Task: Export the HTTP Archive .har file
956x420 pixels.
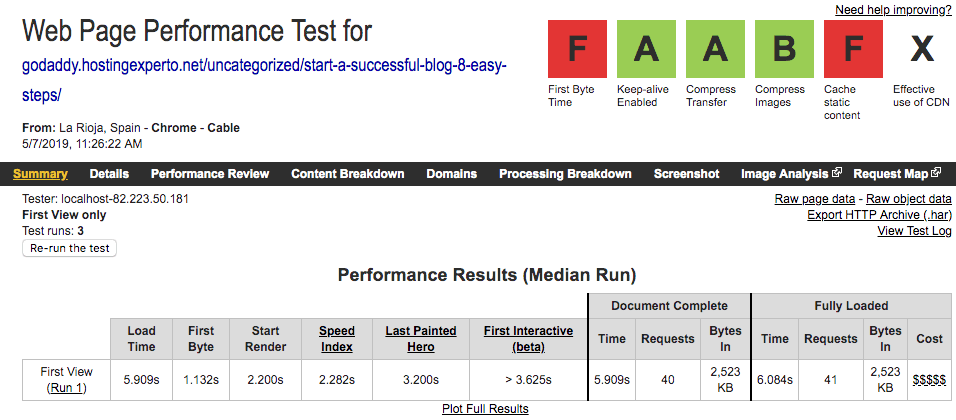Action: pos(879,215)
